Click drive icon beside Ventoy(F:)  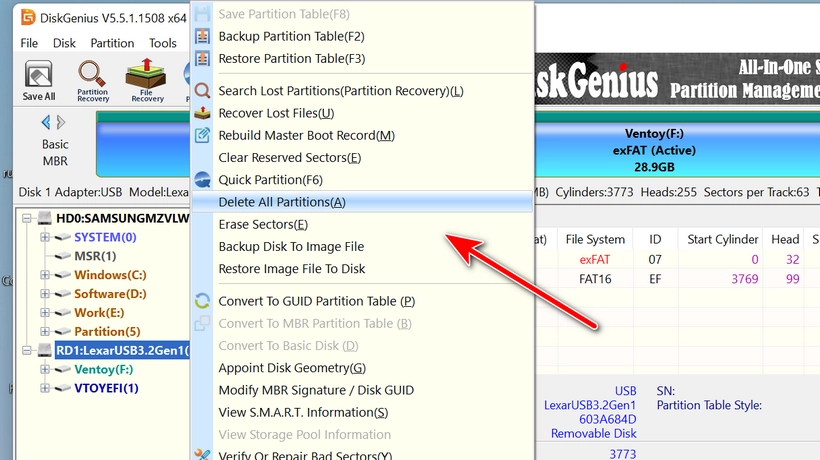pos(63,370)
